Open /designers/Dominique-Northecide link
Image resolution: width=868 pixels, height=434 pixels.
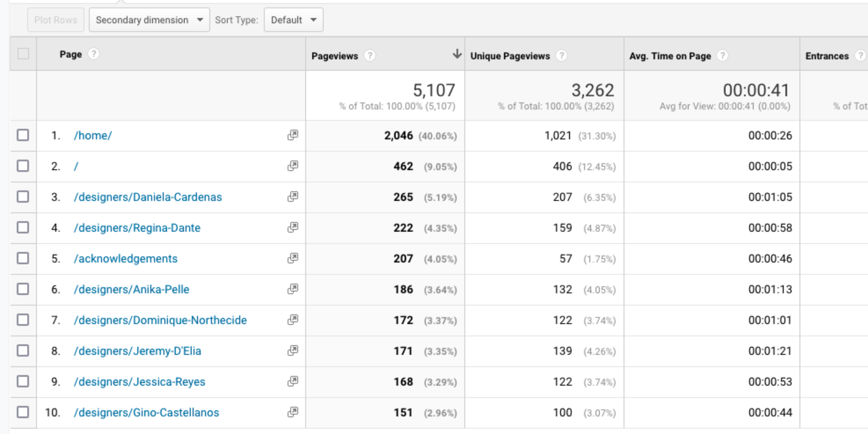(x=160, y=320)
